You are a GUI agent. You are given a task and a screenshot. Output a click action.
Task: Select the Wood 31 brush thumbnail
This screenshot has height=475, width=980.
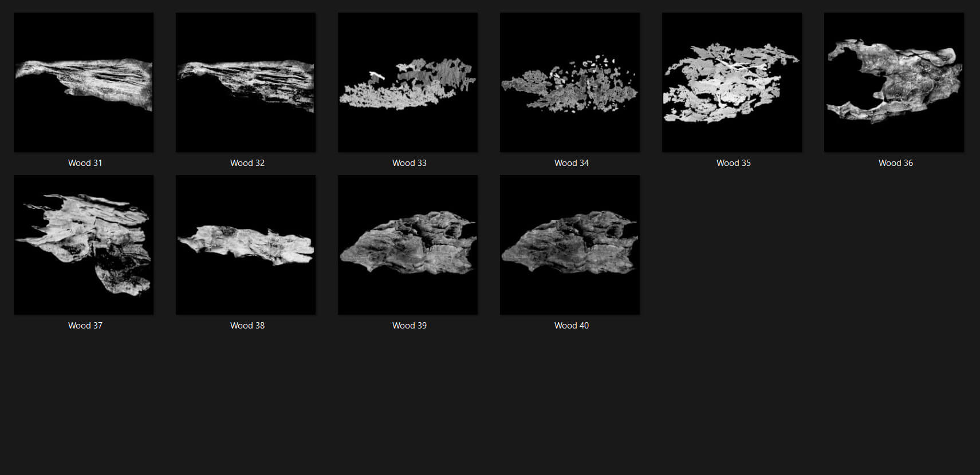point(84,82)
